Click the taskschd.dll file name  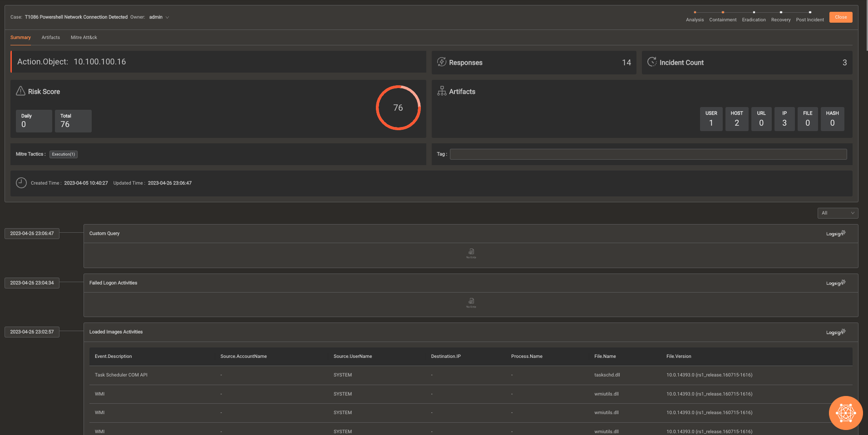[607, 375]
